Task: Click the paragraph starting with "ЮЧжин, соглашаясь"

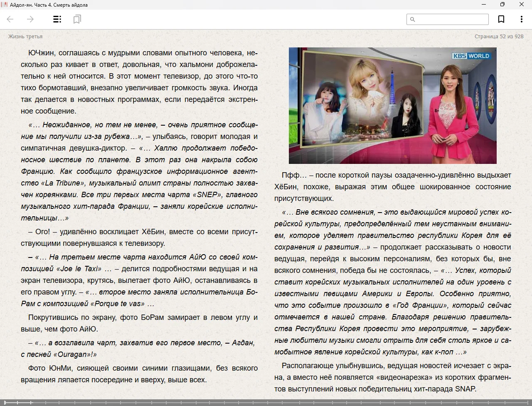Action: coord(139,82)
